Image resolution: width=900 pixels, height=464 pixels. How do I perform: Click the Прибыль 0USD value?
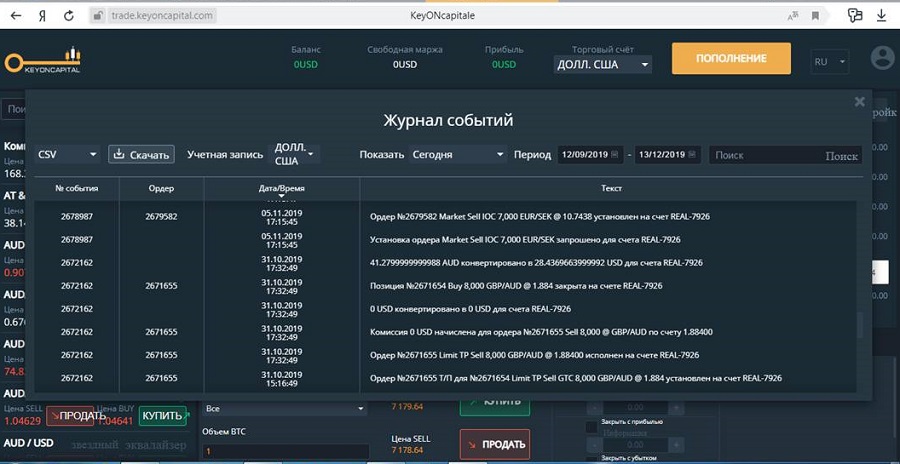(504, 64)
